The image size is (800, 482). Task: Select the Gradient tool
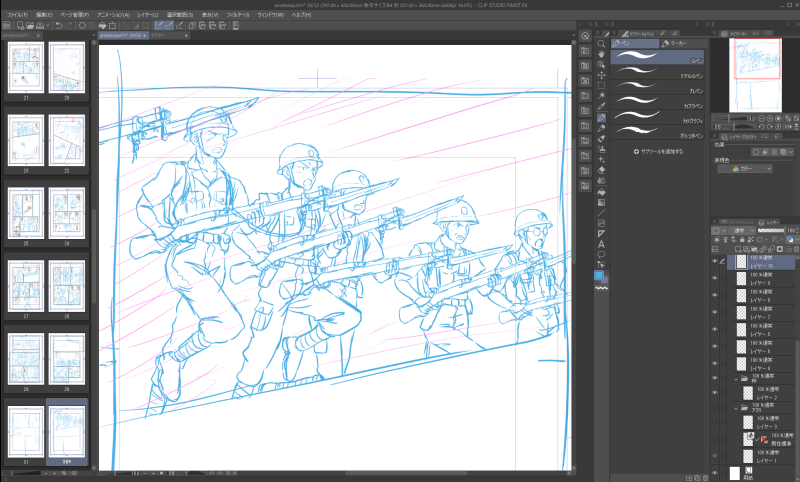click(x=601, y=202)
